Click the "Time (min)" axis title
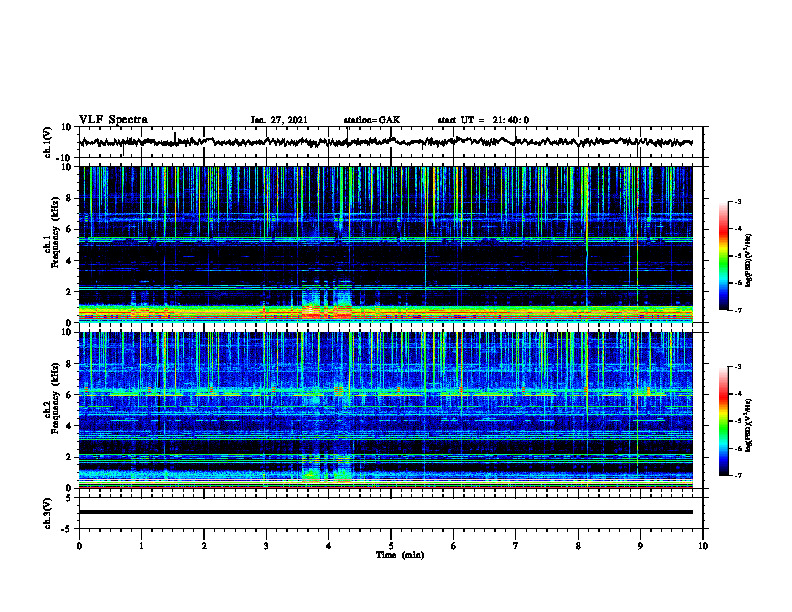This screenshot has width=792, height=612. tap(400, 555)
